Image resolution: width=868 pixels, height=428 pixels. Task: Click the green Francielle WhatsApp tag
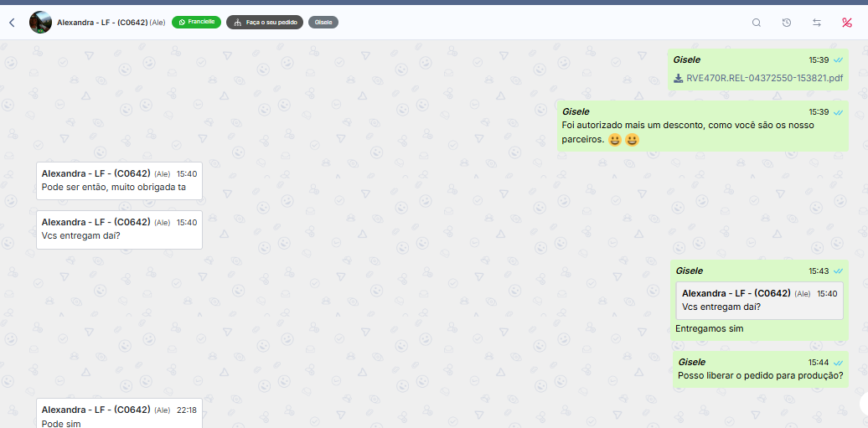pos(196,23)
